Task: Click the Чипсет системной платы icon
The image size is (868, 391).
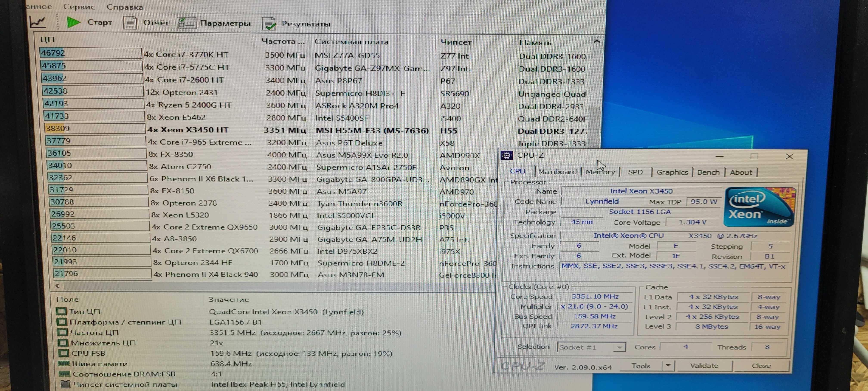Action: pyautogui.click(x=66, y=384)
